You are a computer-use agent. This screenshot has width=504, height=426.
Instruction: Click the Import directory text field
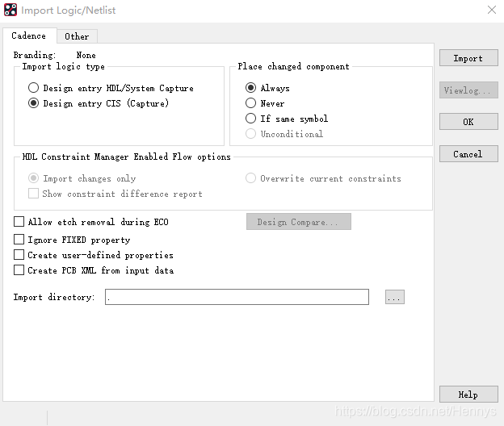237,297
